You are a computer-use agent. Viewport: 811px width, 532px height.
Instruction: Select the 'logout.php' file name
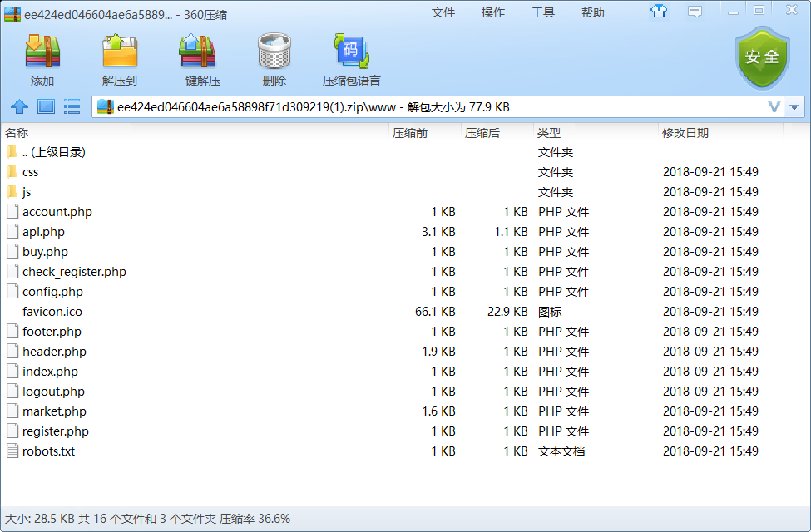click(x=53, y=392)
